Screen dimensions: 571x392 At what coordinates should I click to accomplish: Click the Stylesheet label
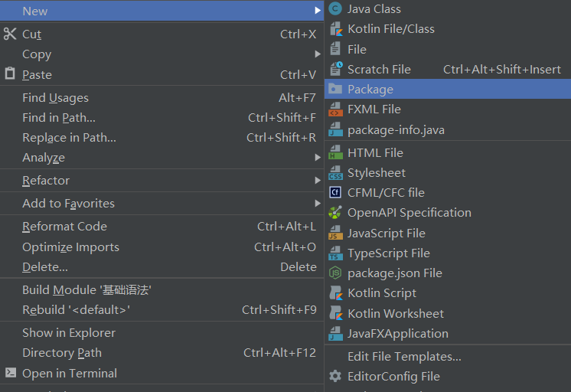pos(376,173)
